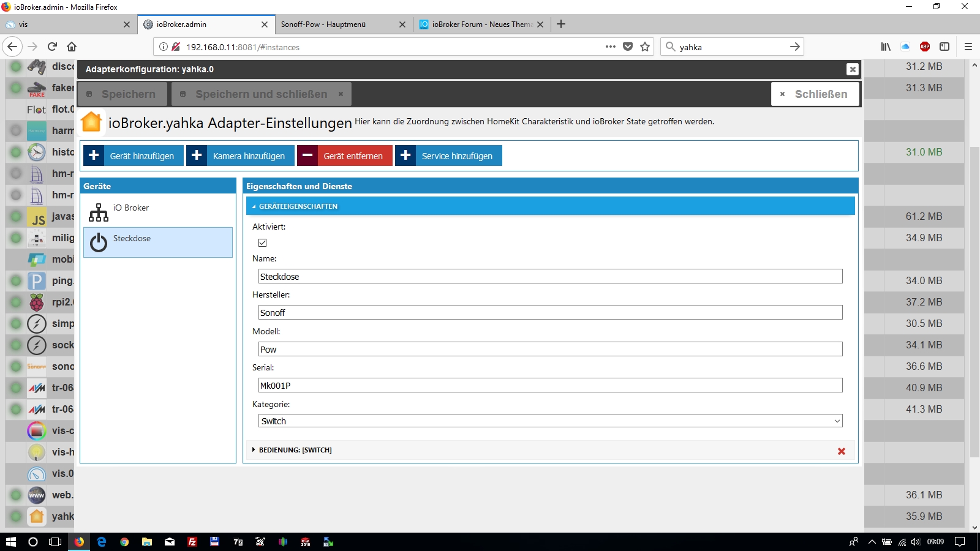Submit the yahka search with the arrow

click(794, 47)
